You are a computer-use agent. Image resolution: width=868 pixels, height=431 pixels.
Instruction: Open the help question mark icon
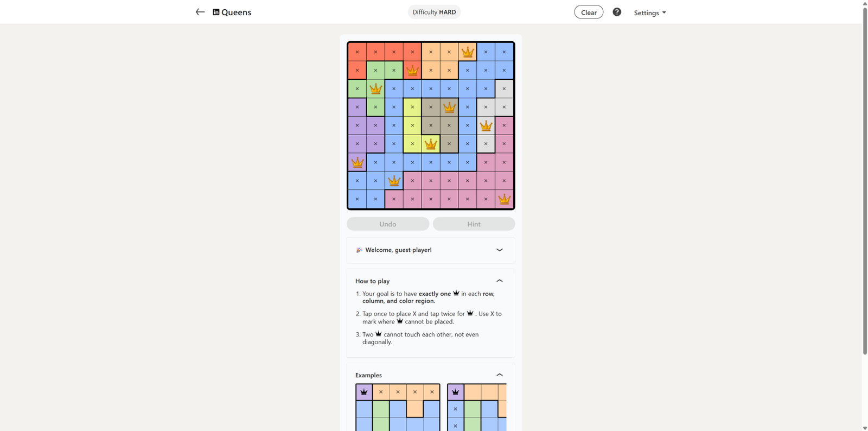[617, 12]
